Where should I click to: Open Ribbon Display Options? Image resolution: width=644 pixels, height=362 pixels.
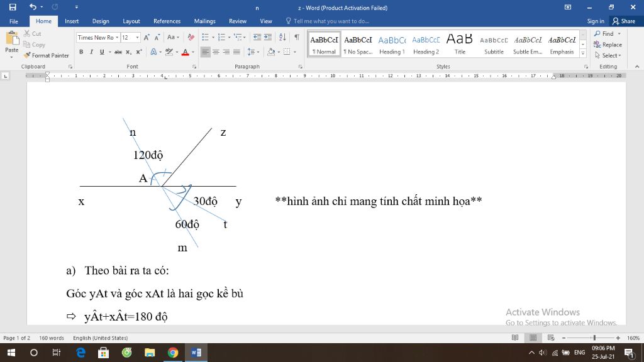coord(568,7)
